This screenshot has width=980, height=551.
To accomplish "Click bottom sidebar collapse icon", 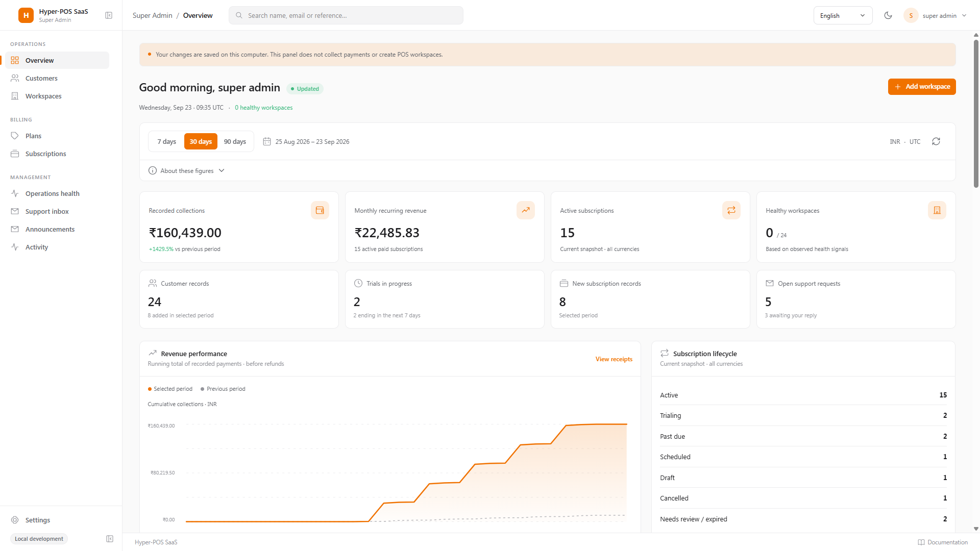I will click(110, 539).
